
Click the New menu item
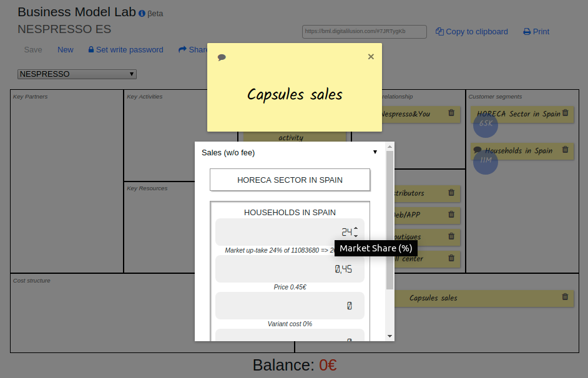[x=66, y=50]
